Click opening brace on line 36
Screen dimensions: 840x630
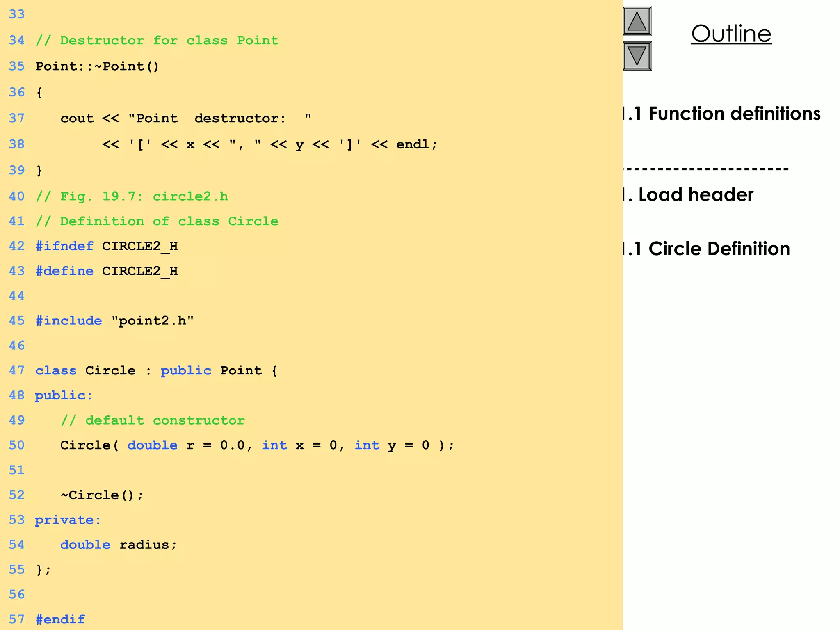pos(39,93)
